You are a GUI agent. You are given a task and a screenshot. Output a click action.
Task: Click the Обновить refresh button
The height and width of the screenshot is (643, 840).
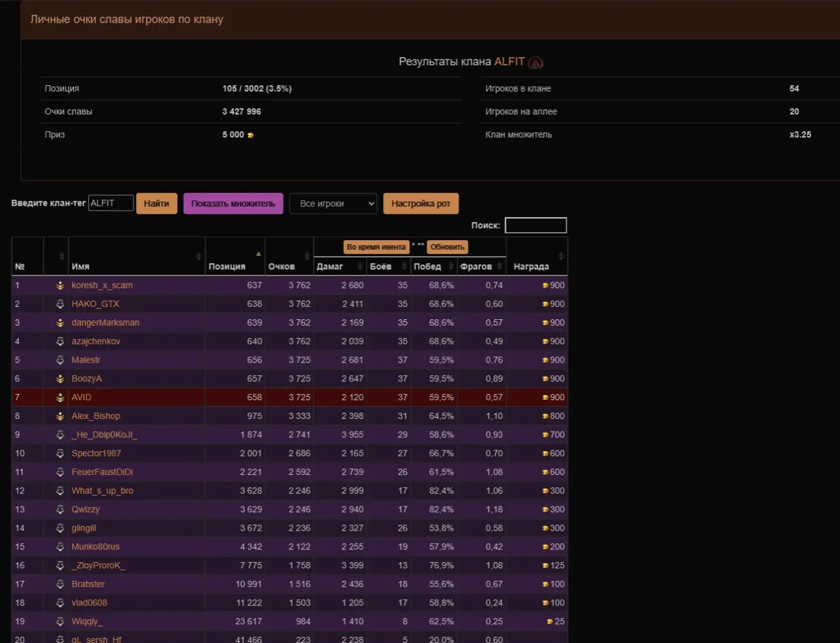[448, 247]
